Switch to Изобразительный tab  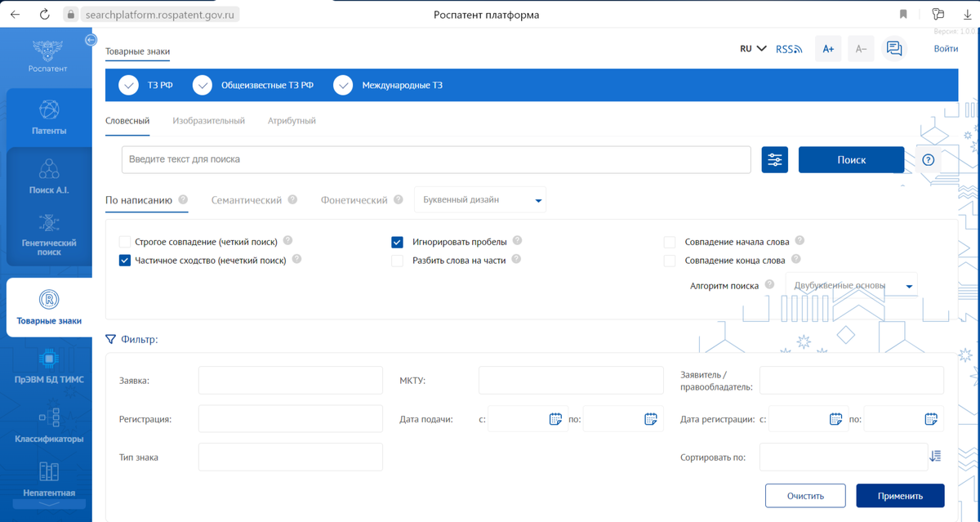pos(209,121)
